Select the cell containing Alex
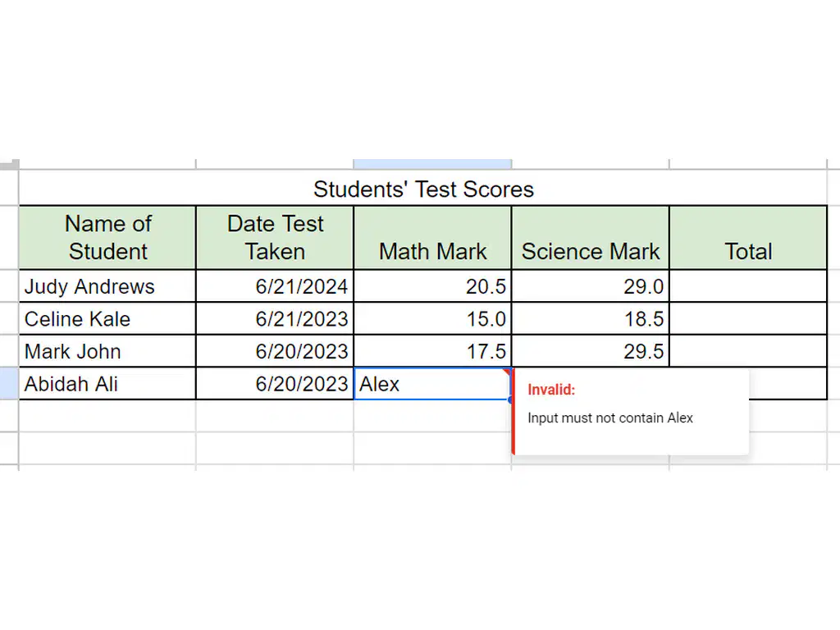Screen dimensions: 840x630 pyautogui.click(x=432, y=384)
